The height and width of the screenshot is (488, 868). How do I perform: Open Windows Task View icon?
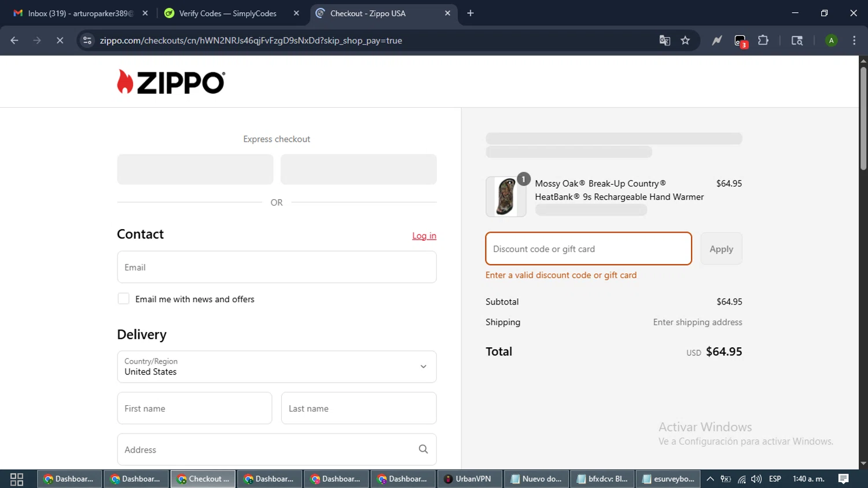click(x=17, y=479)
